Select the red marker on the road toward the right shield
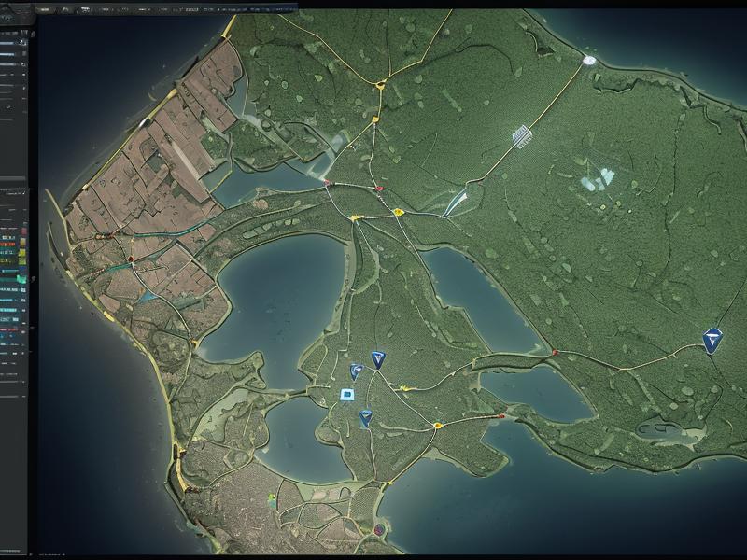Image resolution: width=747 pixels, height=560 pixels. click(556, 353)
